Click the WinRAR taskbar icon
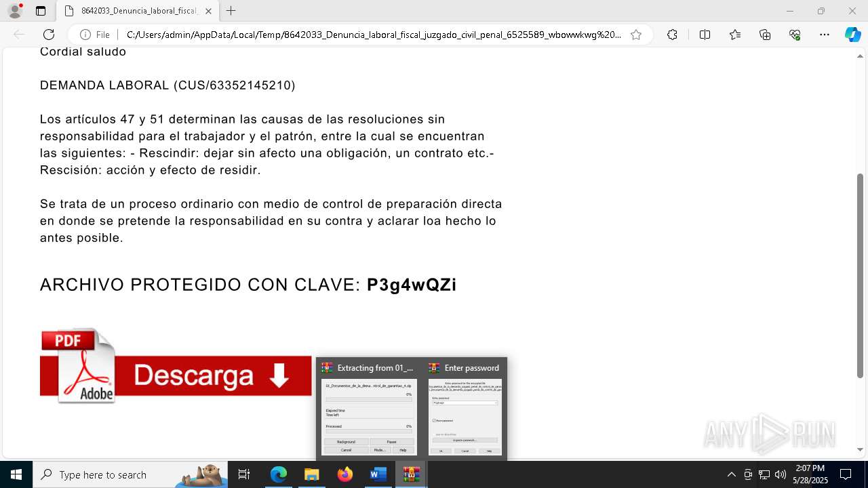Image resolution: width=868 pixels, height=488 pixels. (x=411, y=474)
